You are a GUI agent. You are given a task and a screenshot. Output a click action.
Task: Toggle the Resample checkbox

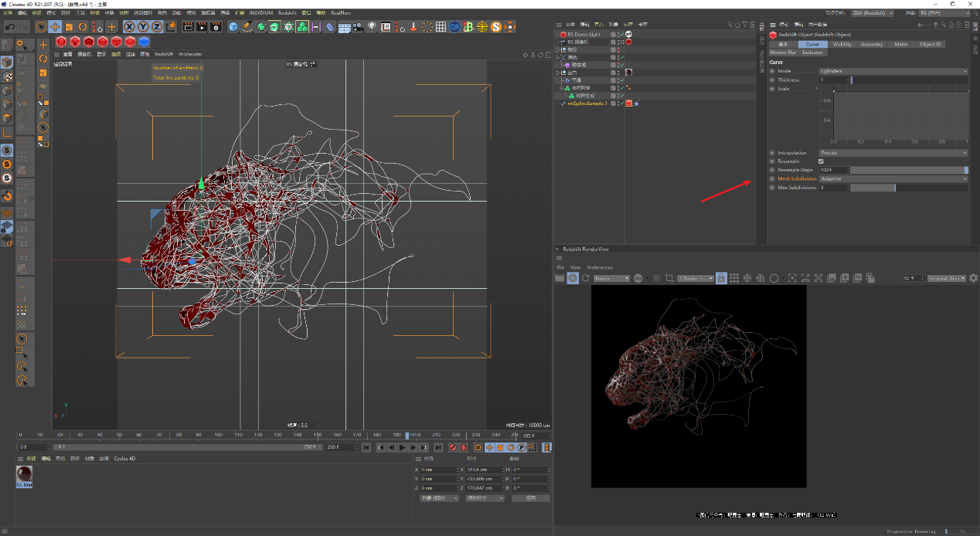[821, 161]
